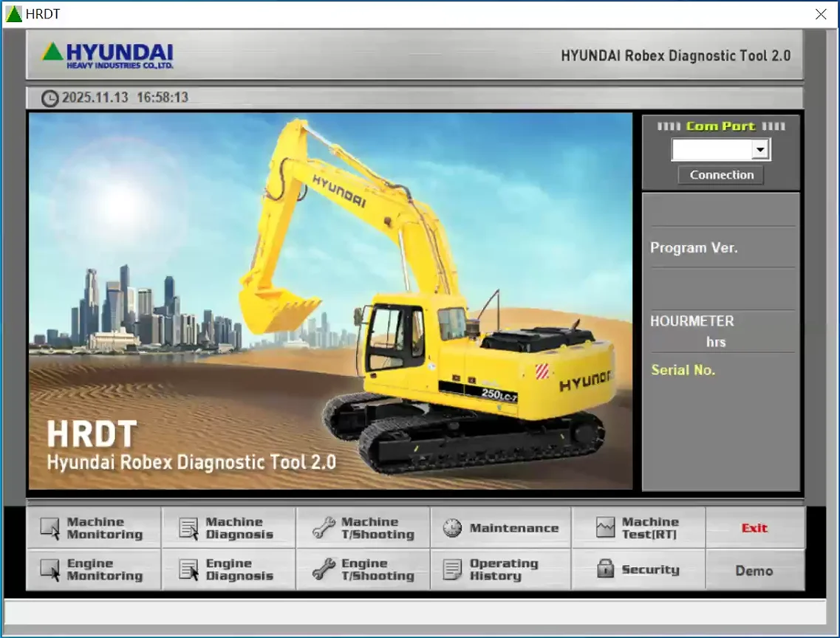The height and width of the screenshot is (638, 840).
Task: Click the Engine Diagnosis document icon
Action: point(188,570)
